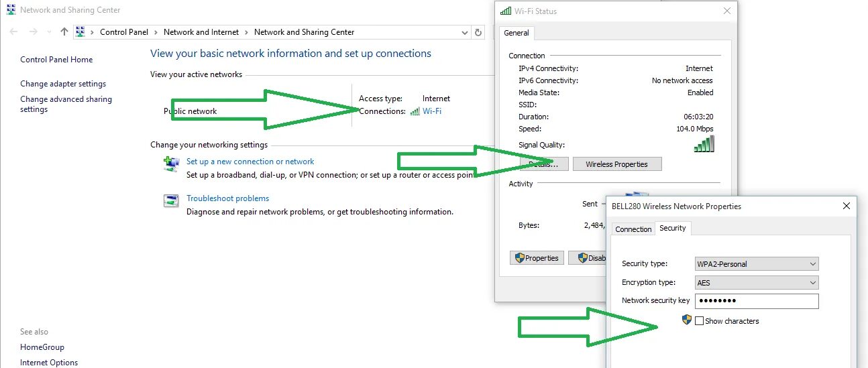The width and height of the screenshot is (868, 368).
Task: Select the General tab in Wi-Fi Status
Action: click(x=517, y=33)
